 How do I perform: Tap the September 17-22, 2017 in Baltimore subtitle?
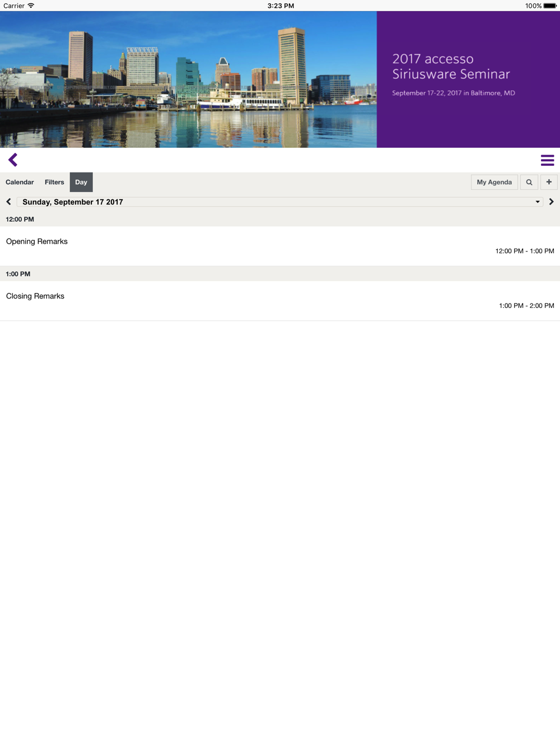click(454, 93)
